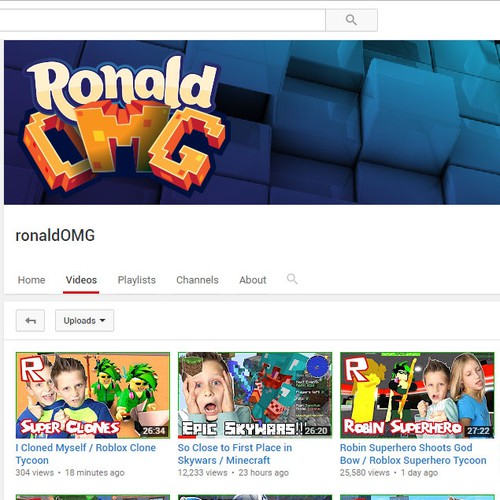Image resolution: width=500 pixels, height=500 pixels.
Task: Click the ronaldOMG channel name
Action: tap(55, 236)
